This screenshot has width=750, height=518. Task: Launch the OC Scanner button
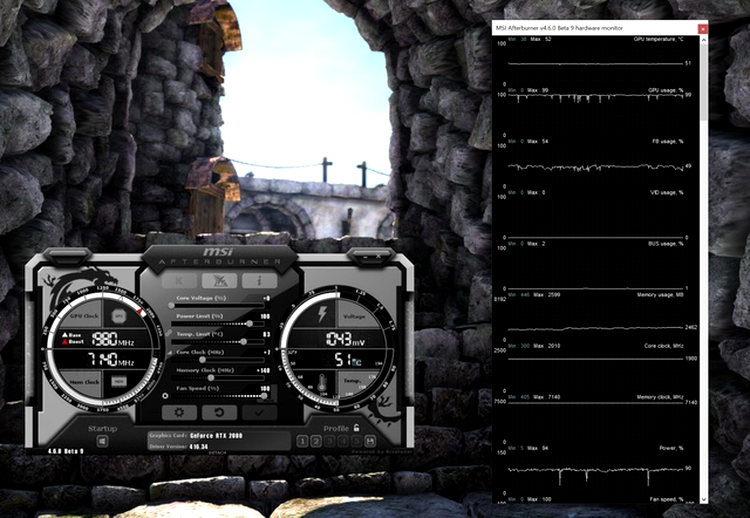click(x=220, y=281)
